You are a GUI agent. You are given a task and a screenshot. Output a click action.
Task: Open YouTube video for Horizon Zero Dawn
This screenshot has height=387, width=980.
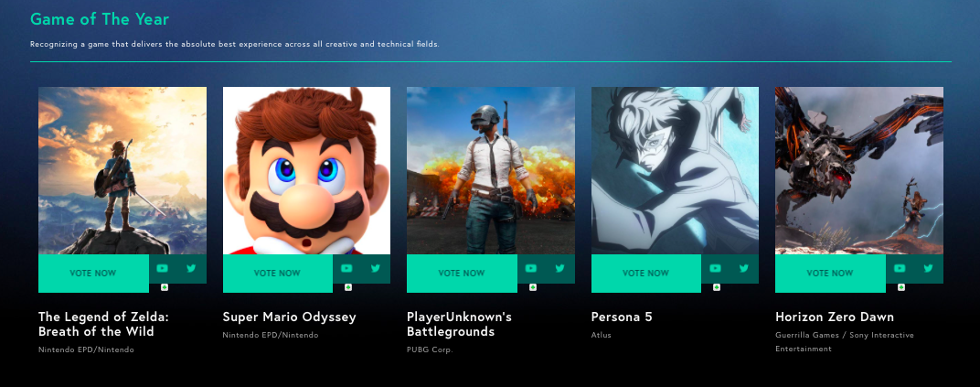pos(900,268)
